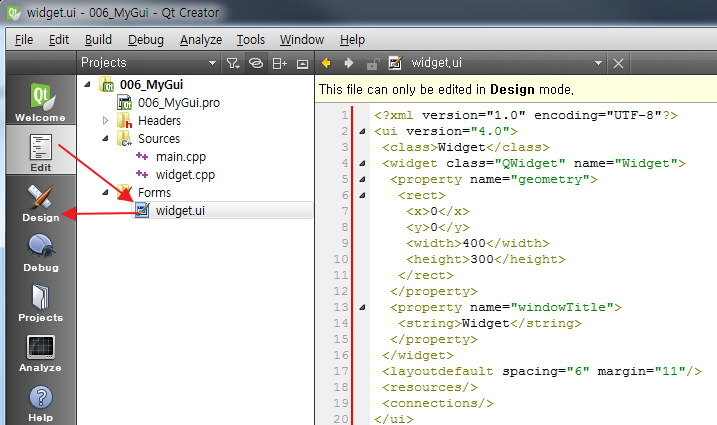
Task: Open the Analyze menu
Action: coord(201,40)
